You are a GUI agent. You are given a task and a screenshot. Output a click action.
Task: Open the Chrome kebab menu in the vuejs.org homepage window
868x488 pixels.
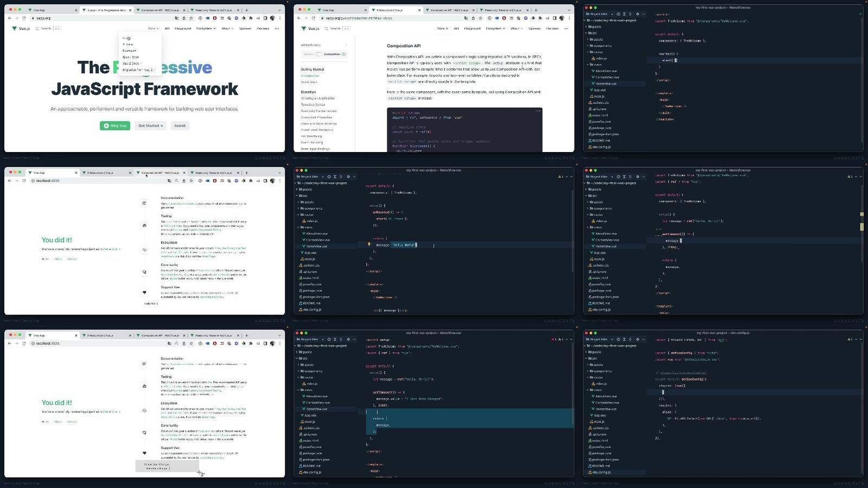280,18
